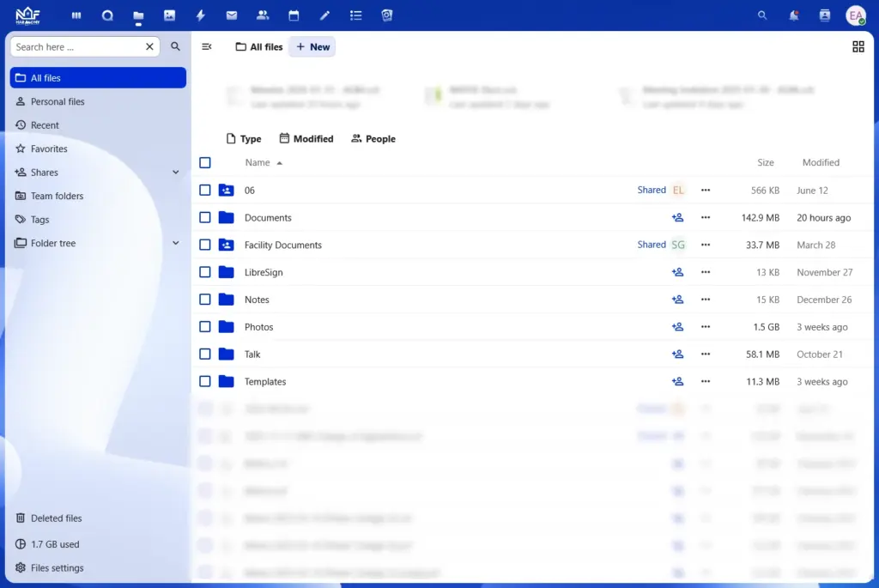This screenshot has height=588, width=879.
Task: Click the share icon for Documents folder
Action: pyautogui.click(x=677, y=218)
